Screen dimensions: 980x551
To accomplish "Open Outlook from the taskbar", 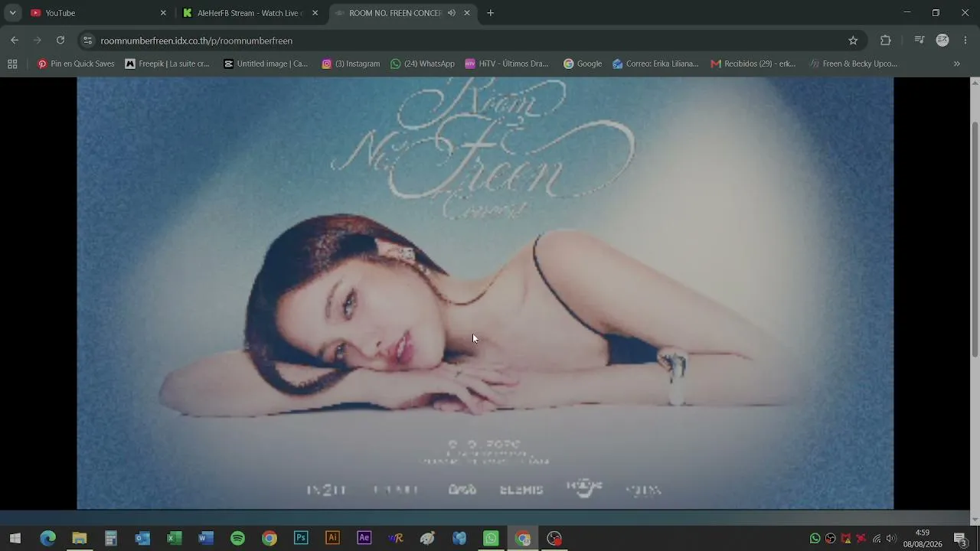I will [142, 538].
